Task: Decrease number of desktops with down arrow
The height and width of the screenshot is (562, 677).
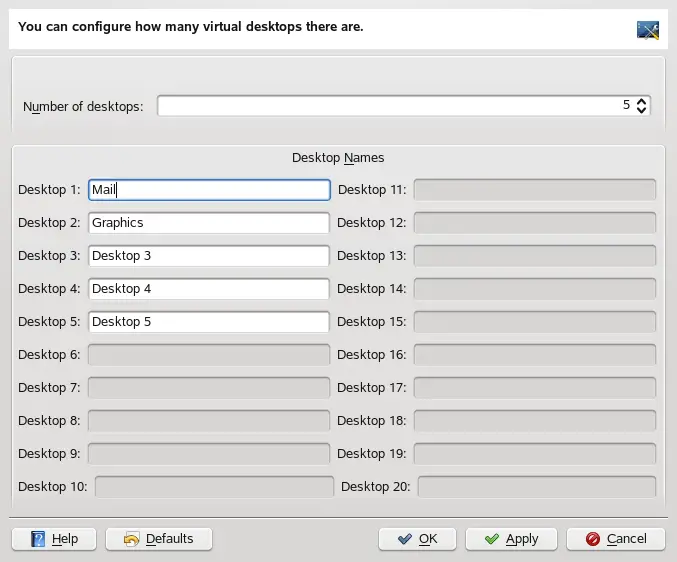Action: [642, 110]
